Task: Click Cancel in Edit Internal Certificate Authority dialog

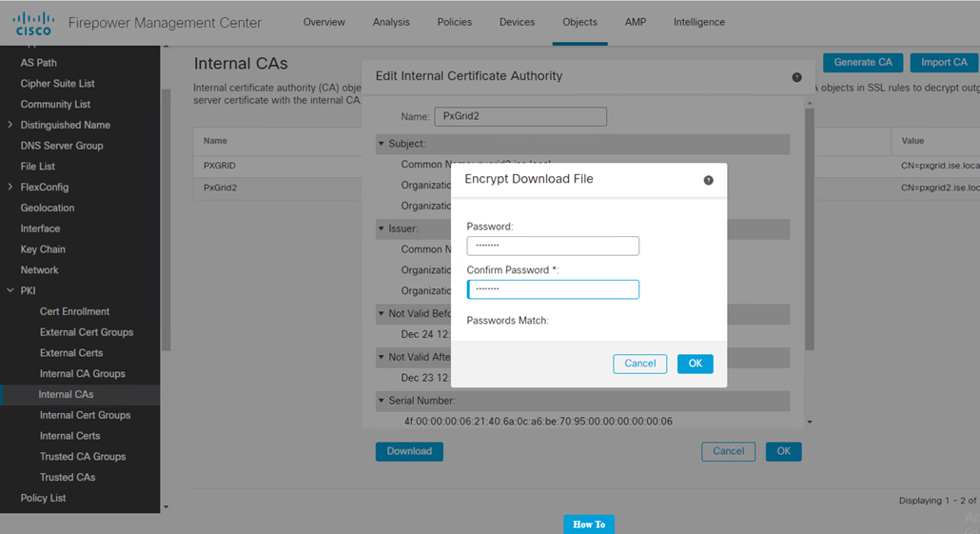Action: coord(728,451)
